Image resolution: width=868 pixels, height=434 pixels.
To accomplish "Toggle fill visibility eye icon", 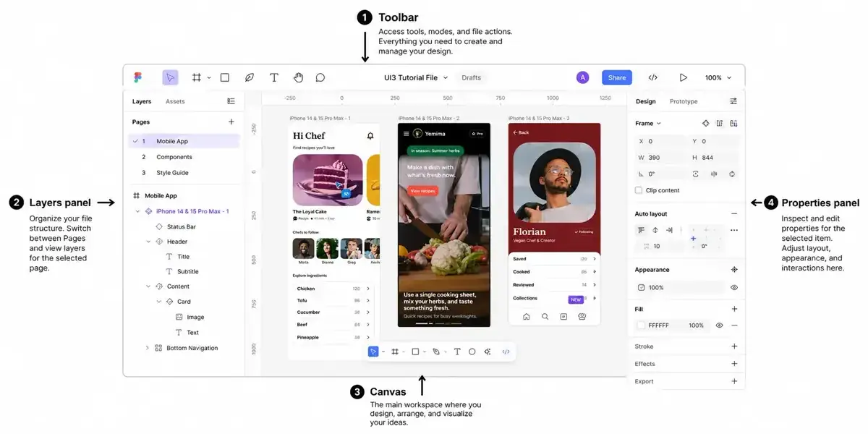I will (719, 325).
